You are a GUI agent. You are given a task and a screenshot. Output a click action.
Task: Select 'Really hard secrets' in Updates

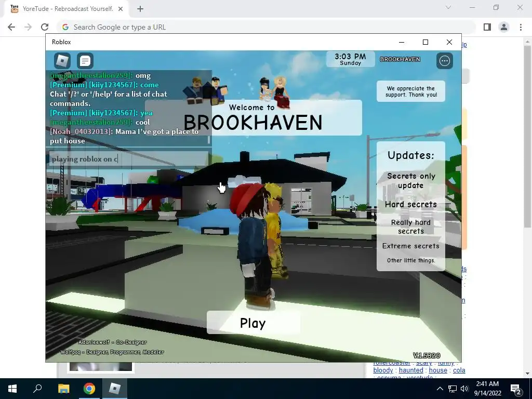click(x=411, y=227)
